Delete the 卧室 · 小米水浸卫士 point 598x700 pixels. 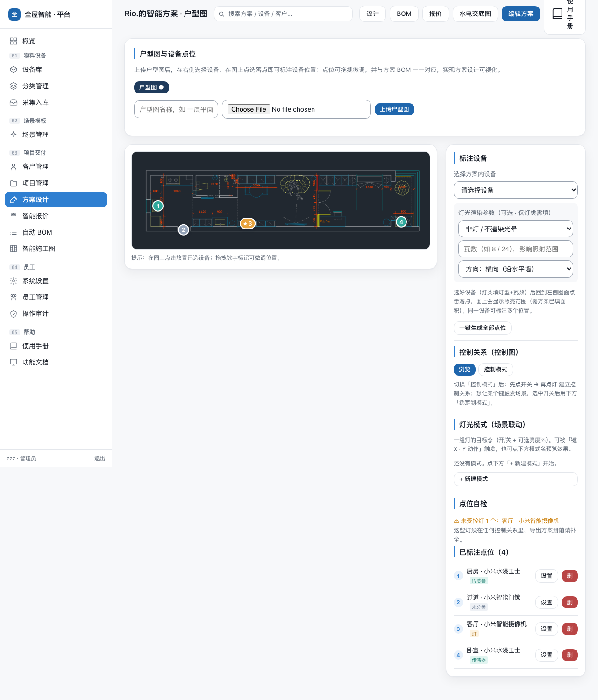click(x=570, y=655)
